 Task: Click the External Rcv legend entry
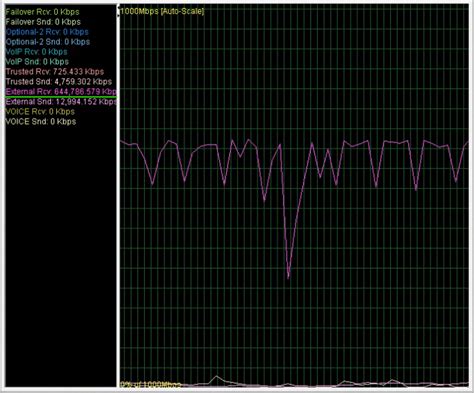tap(61, 92)
